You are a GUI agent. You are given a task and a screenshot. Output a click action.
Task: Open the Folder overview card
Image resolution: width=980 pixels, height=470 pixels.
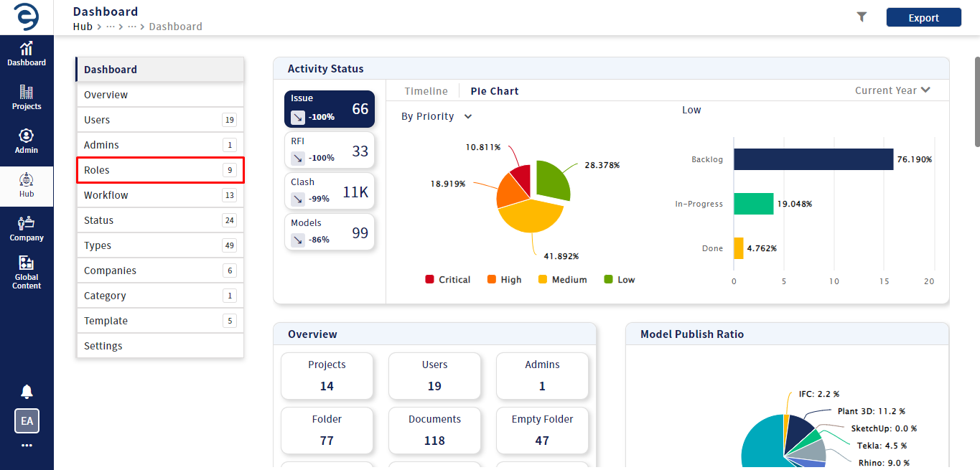[327, 431]
